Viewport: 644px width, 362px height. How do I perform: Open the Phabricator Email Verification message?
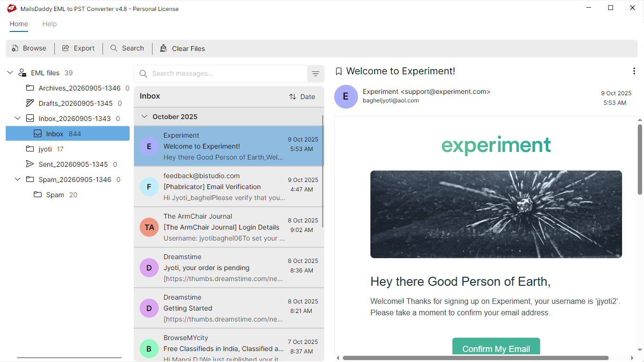click(228, 187)
